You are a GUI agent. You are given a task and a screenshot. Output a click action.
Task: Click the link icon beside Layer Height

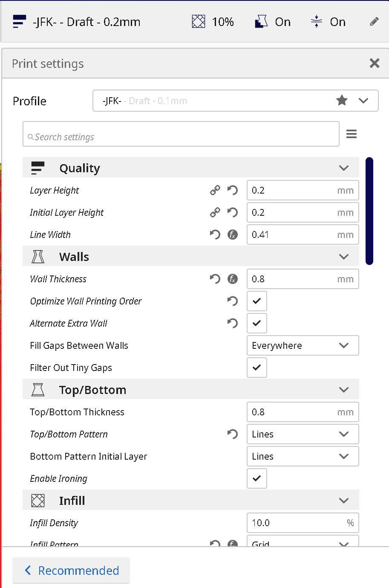215,190
